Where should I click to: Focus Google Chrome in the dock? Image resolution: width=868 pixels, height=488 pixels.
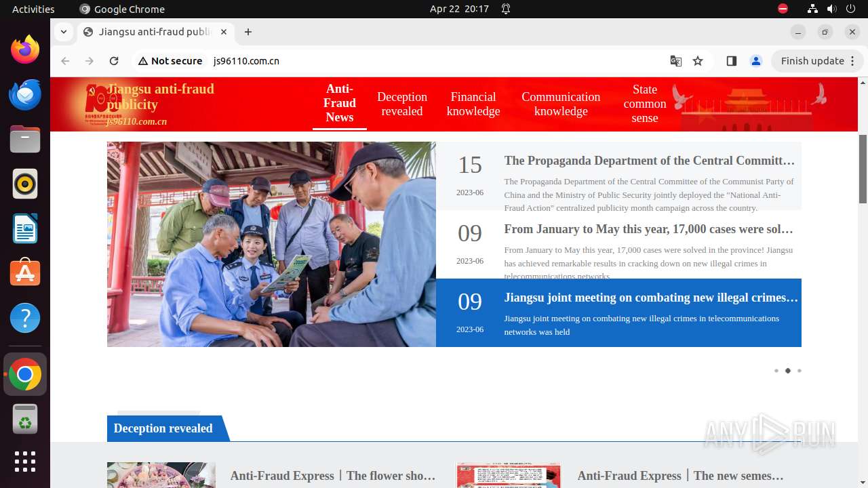point(25,374)
